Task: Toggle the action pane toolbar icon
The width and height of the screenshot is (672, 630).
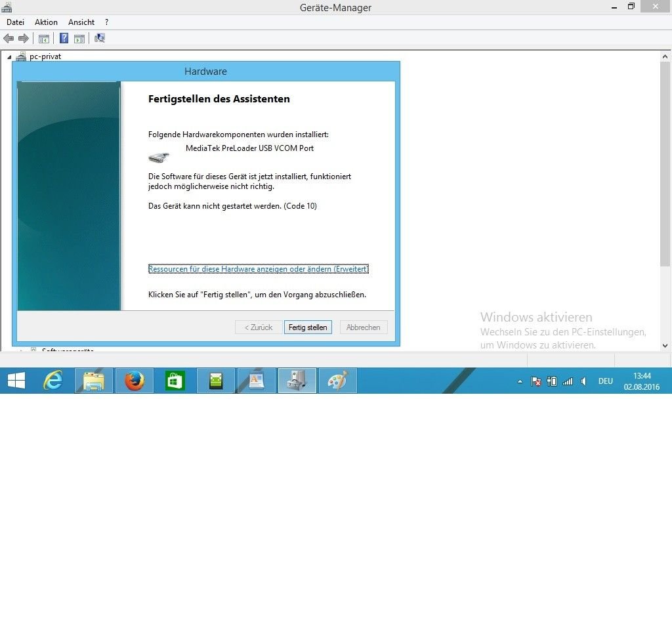Action: [79, 39]
